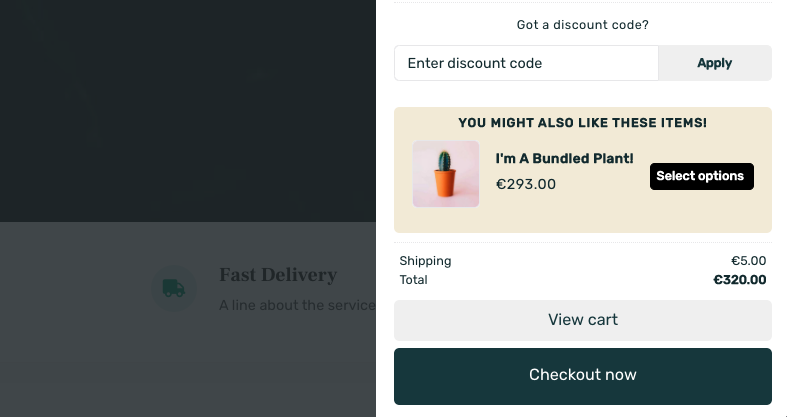Proceed with Checkout now button
Image resolution: width=787 pixels, height=417 pixels.
click(583, 376)
